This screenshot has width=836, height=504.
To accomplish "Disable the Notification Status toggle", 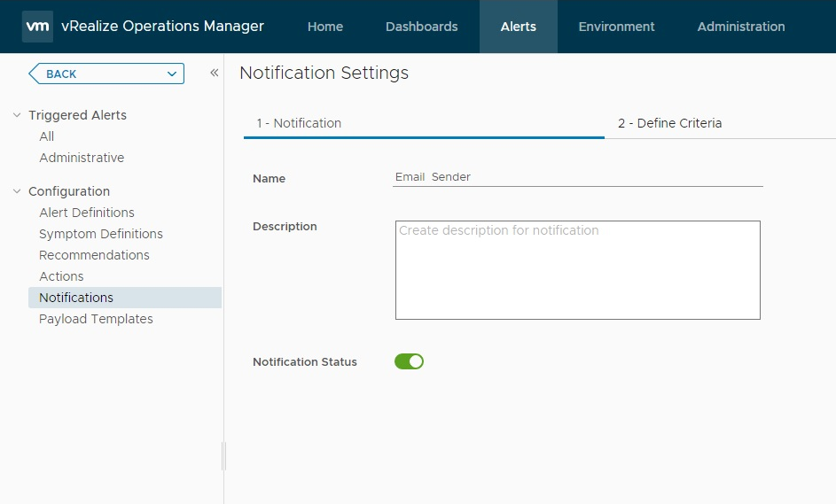I will click(409, 361).
